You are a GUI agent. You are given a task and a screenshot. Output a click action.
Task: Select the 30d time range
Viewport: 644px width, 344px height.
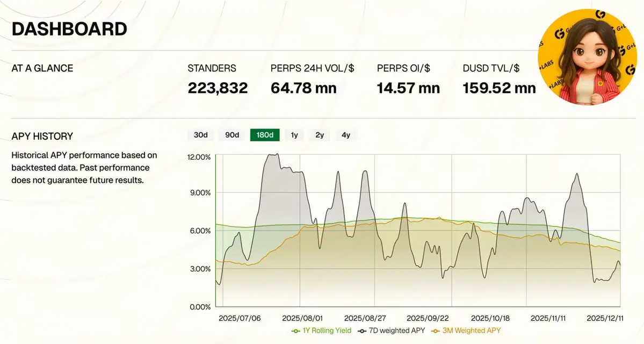click(201, 135)
